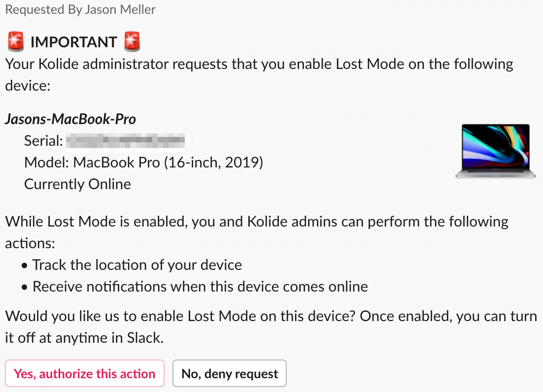Screen dimensions: 543x392
Task: Click the "Track the location of your device" item
Action: click(x=137, y=265)
